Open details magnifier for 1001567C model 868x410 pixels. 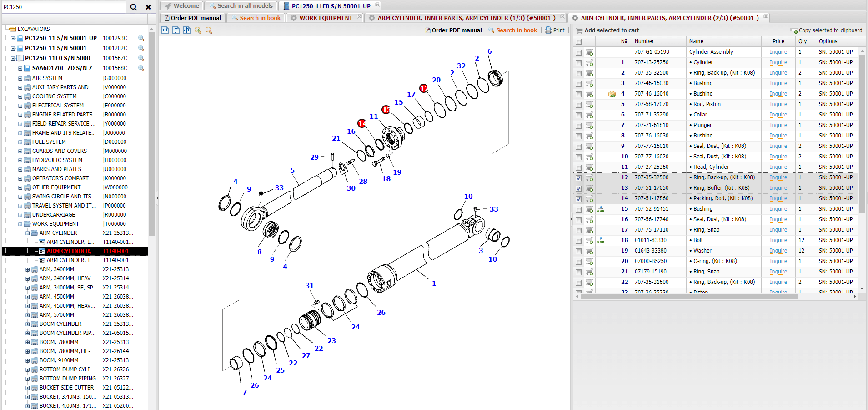coord(141,58)
